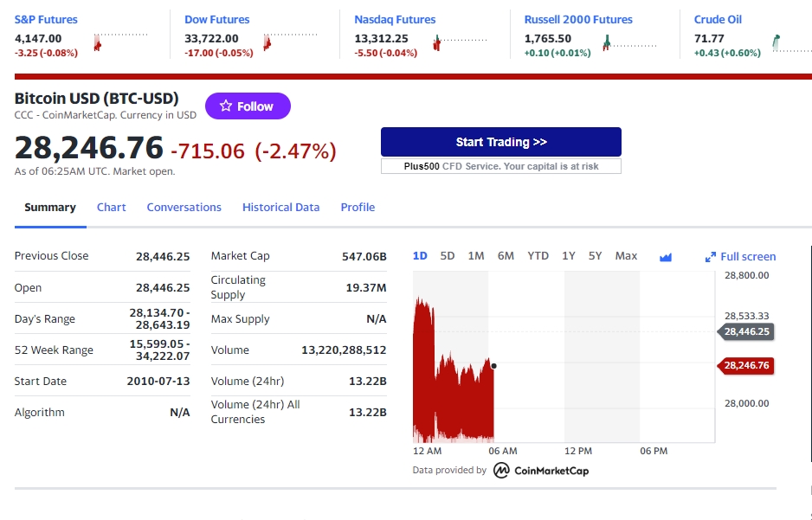Click the Previous Close value 28,446.25
The width and height of the screenshot is (812, 520).
pyautogui.click(x=163, y=256)
